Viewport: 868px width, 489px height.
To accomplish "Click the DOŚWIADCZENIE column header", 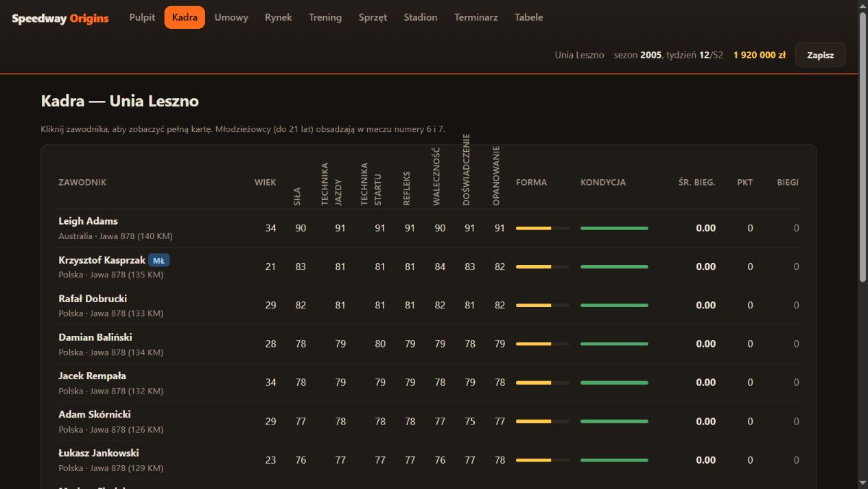I will point(467,170).
